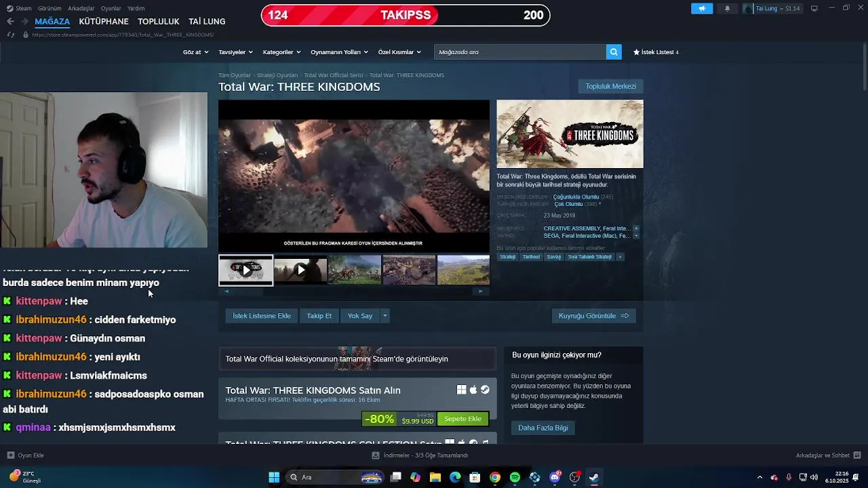
Task: Open Discord from the taskbar
Action: [555, 477]
